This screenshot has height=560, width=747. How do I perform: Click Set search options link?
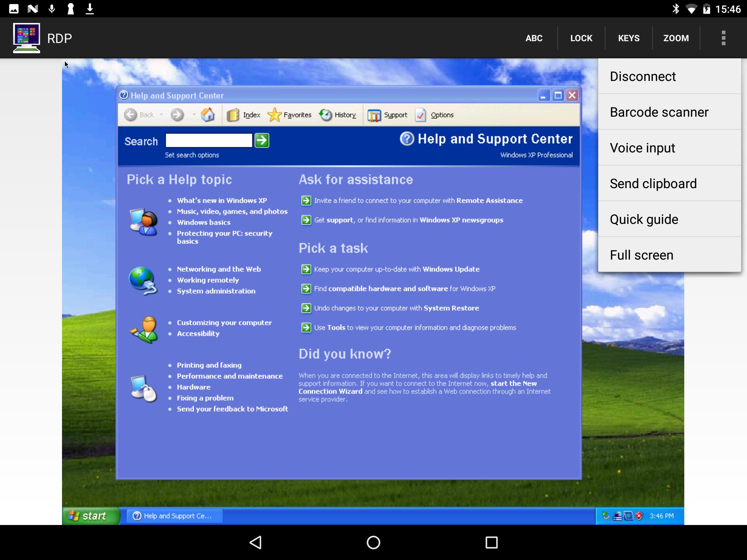(192, 155)
